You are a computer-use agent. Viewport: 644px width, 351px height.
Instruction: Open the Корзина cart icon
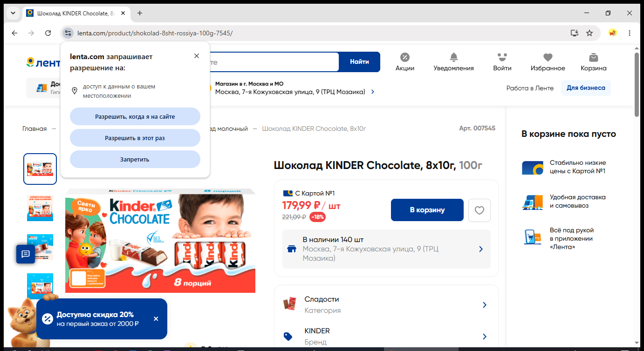[594, 62]
